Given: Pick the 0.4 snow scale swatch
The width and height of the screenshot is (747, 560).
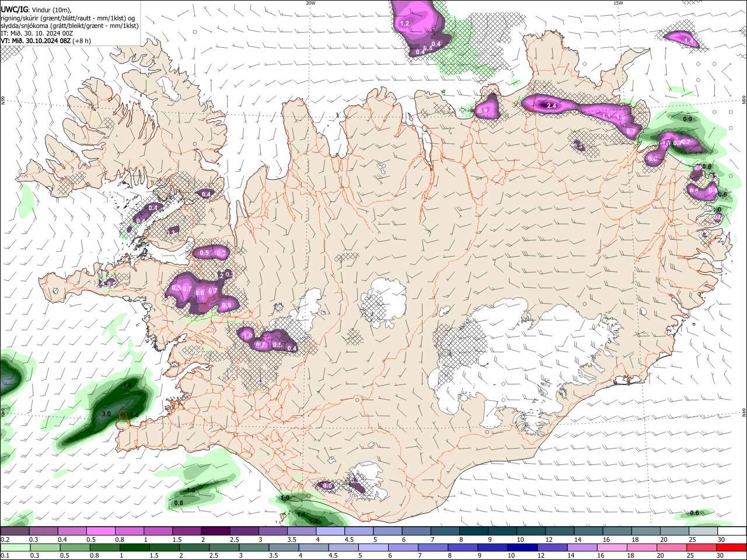Looking at the screenshot, I should [72, 531].
